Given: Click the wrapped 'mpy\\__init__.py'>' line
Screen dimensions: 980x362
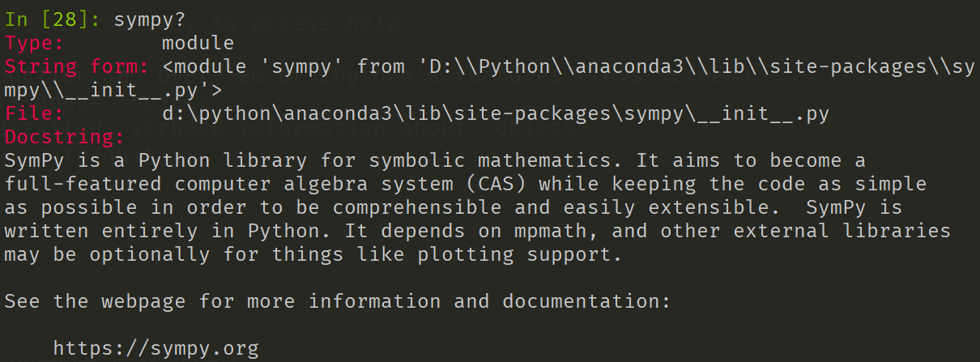Looking at the screenshot, I should click(113, 90).
